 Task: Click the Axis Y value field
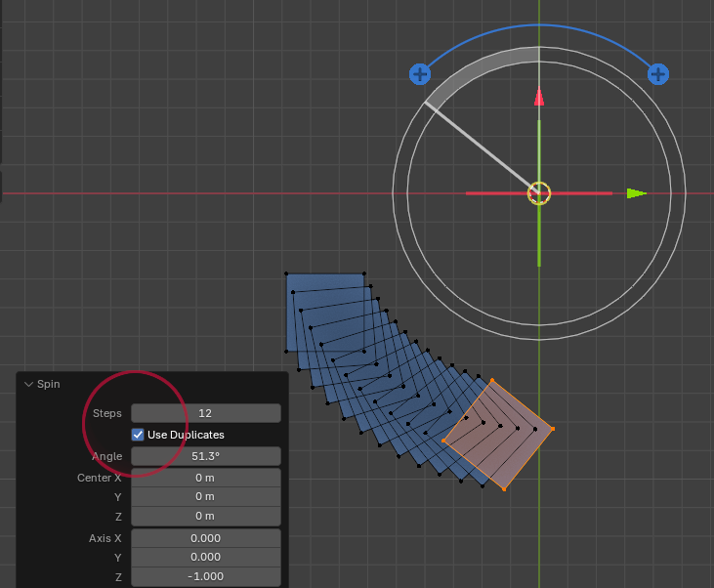pyautogui.click(x=205, y=557)
